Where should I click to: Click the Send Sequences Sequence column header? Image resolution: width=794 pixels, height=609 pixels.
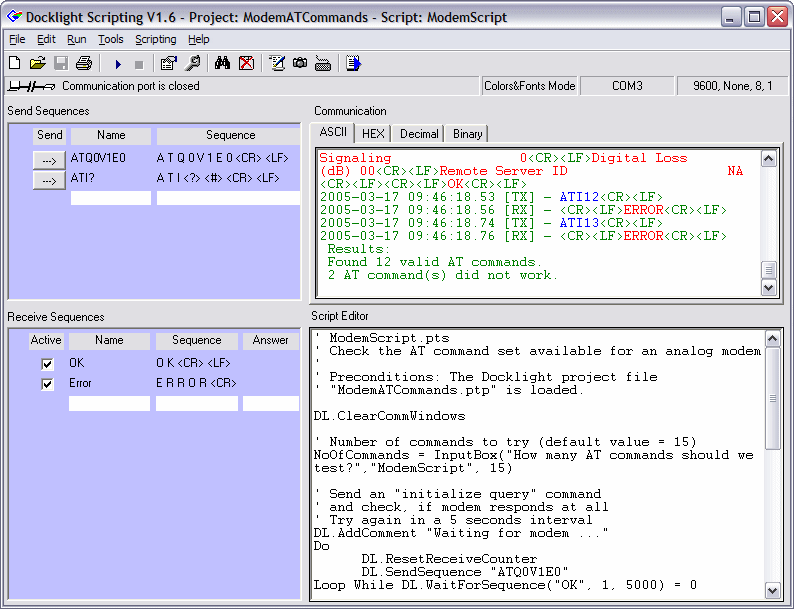pos(228,135)
